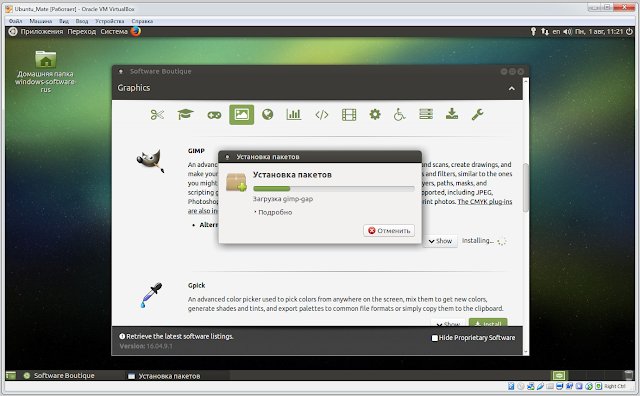Expand the Подробно details section
This screenshot has width=640, height=396.
[273, 212]
